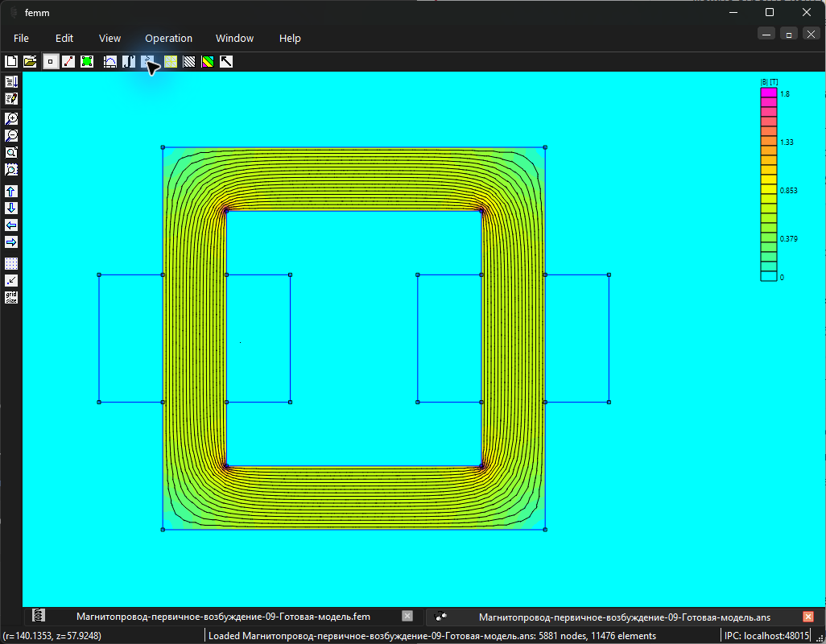Open a file using the folder icon

[x=30, y=62]
